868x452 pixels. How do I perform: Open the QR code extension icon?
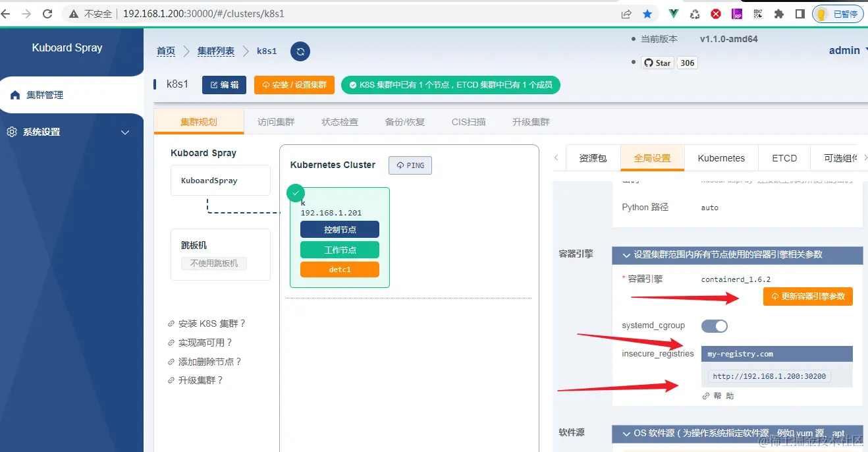[758, 13]
